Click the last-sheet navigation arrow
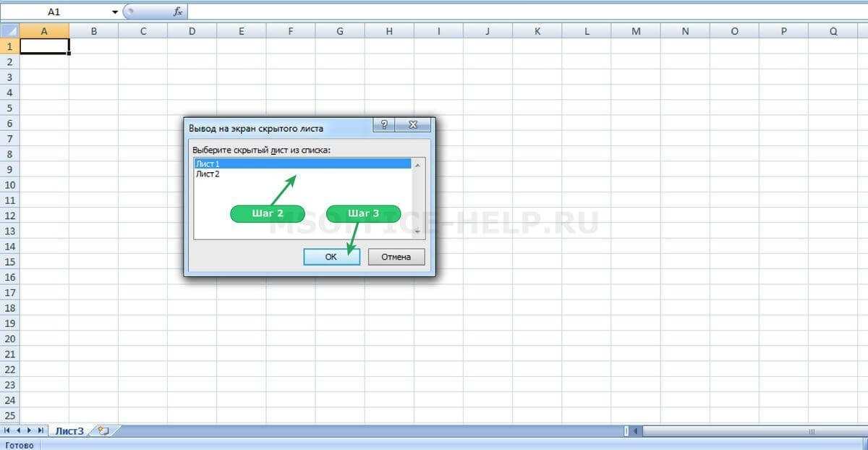Screen dimensions: 868x450 point(42,430)
